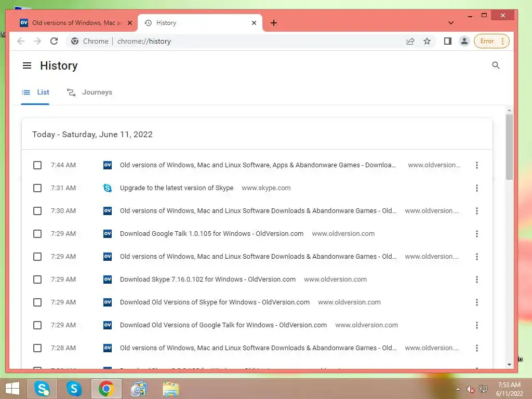Click the Skype favicon of the 7:31 AM entry
Image resolution: width=532 pixels, height=399 pixels.
click(x=107, y=188)
